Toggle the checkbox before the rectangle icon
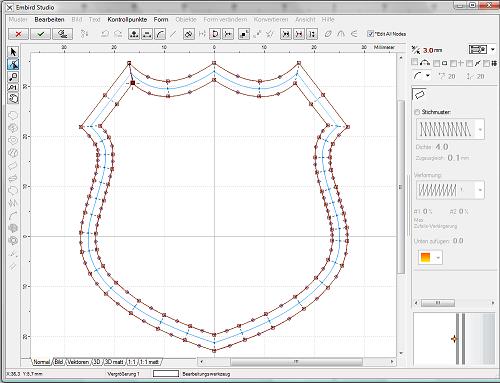 coord(437,63)
